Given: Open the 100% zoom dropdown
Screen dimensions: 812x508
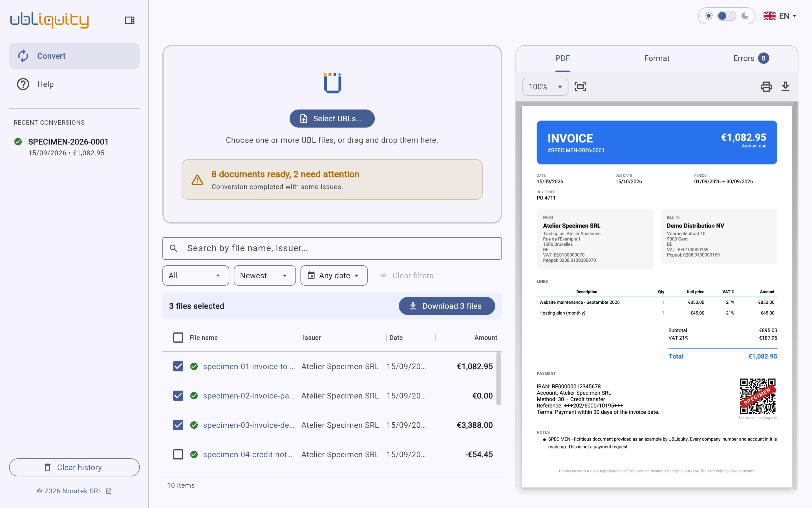Looking at the screenshot, I should tap(545, 87).
